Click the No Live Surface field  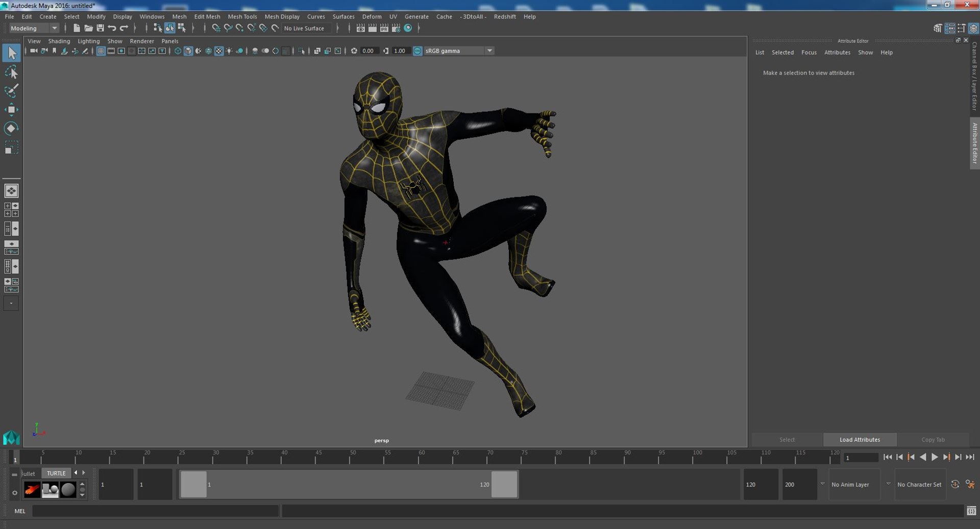[307, 28]
